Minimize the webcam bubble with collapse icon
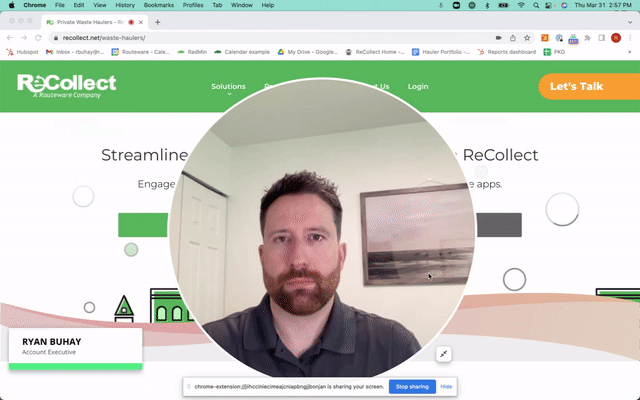The width and height of the screenshot is (640, 400). point(444,354)
